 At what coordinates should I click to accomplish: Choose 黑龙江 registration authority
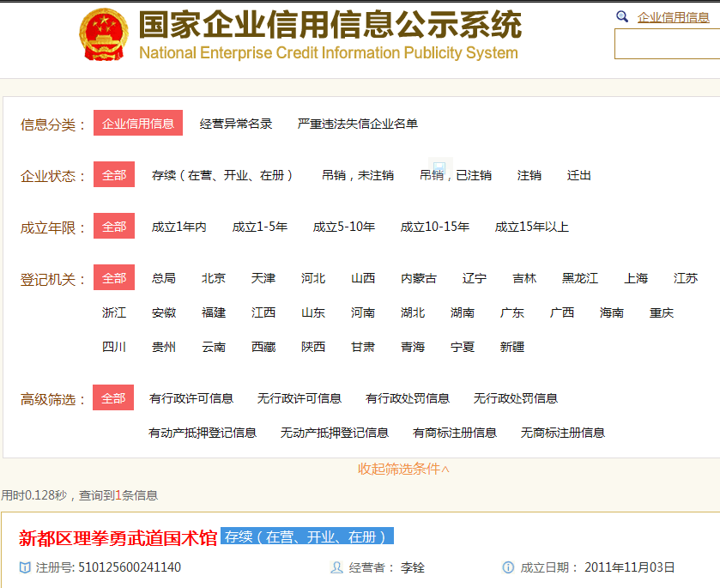pyautogui.click(x=580, y=278)
